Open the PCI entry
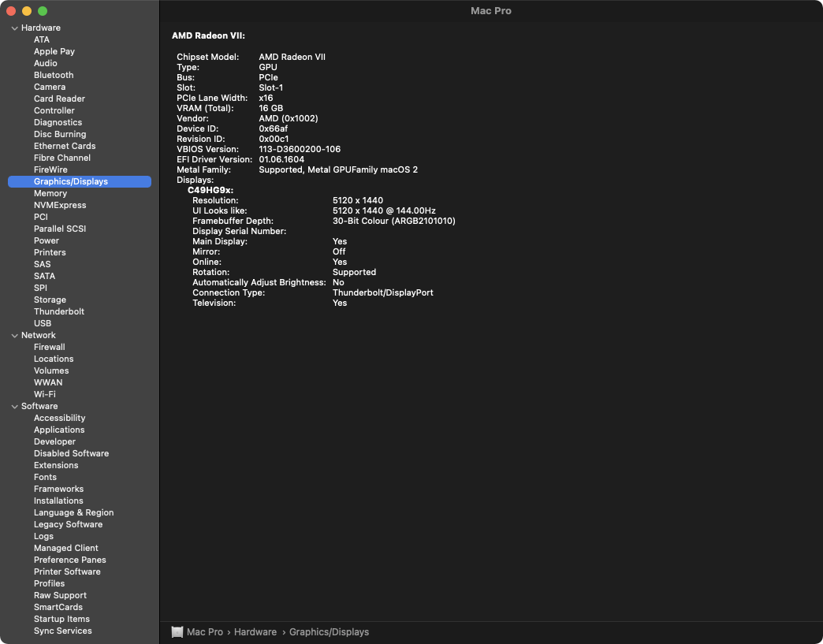Screen dimensions: 823x644 40,217
